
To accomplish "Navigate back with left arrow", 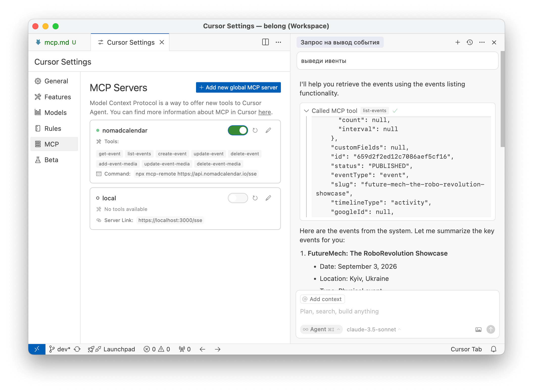I will coord(202,349).
